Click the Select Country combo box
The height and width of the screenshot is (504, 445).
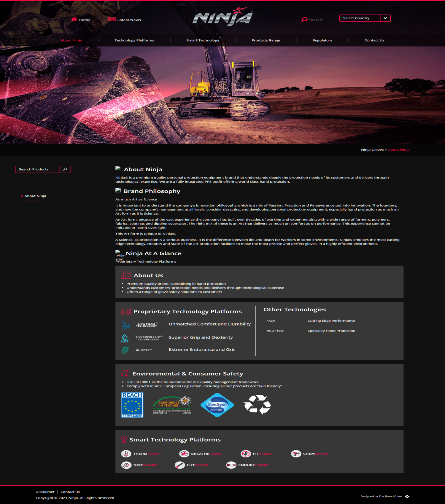coord(365,18)
